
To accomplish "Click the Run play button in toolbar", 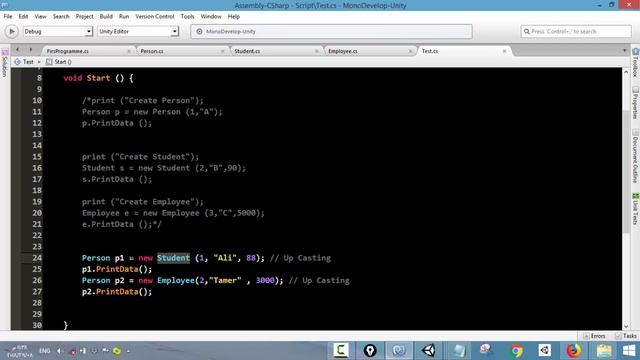I will [x=11, y=31].
